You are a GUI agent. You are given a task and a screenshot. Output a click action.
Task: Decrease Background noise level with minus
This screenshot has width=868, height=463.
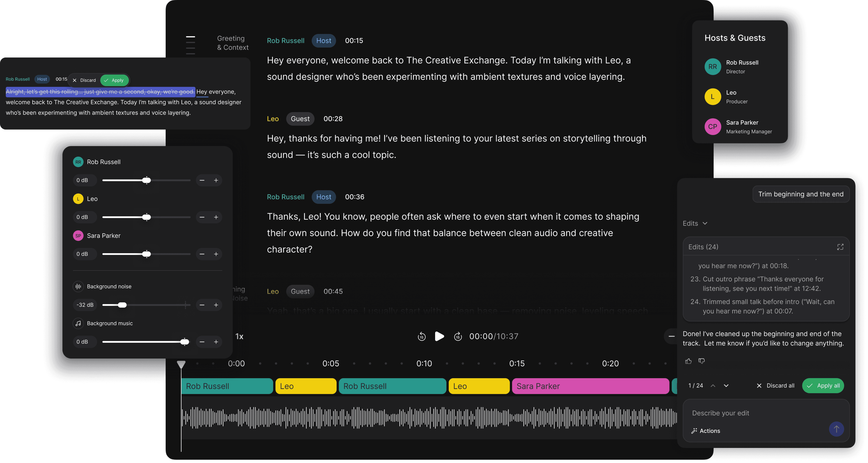[202, 305]
